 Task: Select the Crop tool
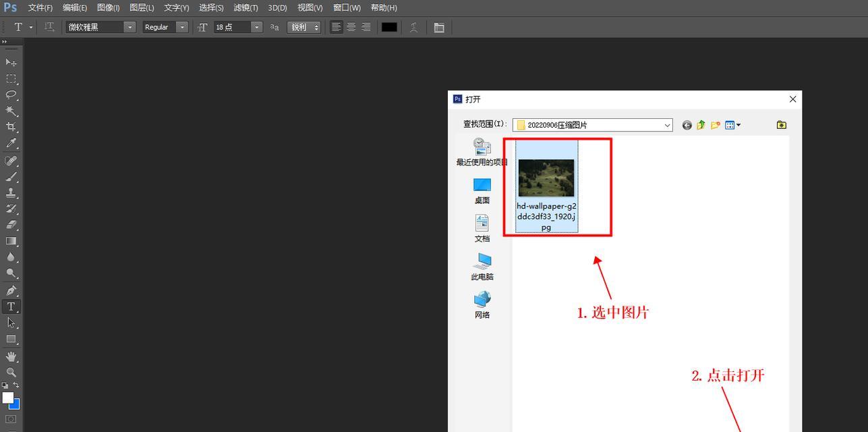click(11, 128)
